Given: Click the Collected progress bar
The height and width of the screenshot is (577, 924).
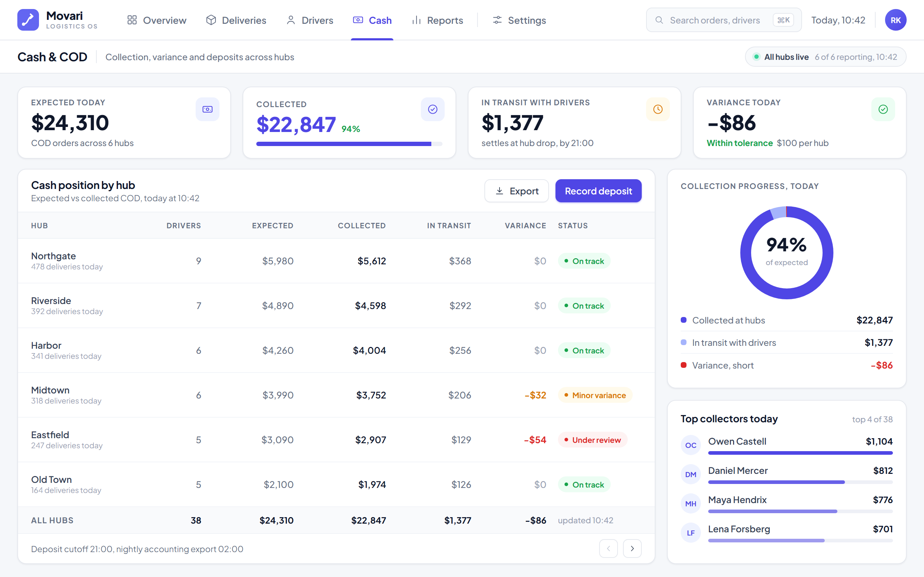Looking at the screenshot, I should coord(349,144).
